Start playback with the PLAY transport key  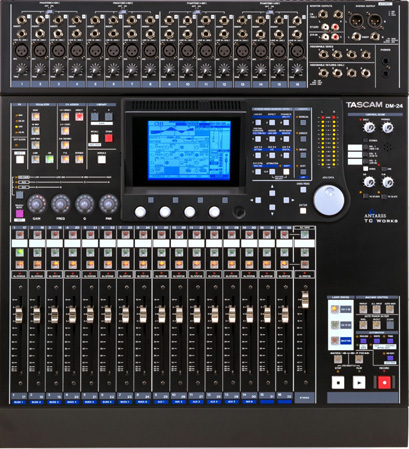pos(359,382)
